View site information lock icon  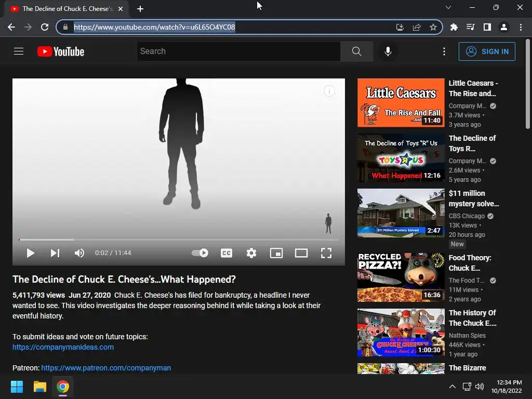point(65,27)
